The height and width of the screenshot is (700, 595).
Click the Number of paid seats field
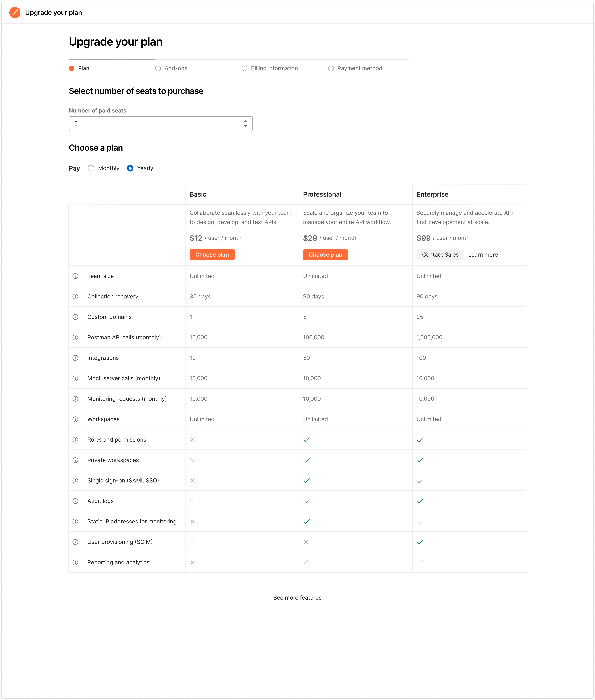[x=161, y=124]
